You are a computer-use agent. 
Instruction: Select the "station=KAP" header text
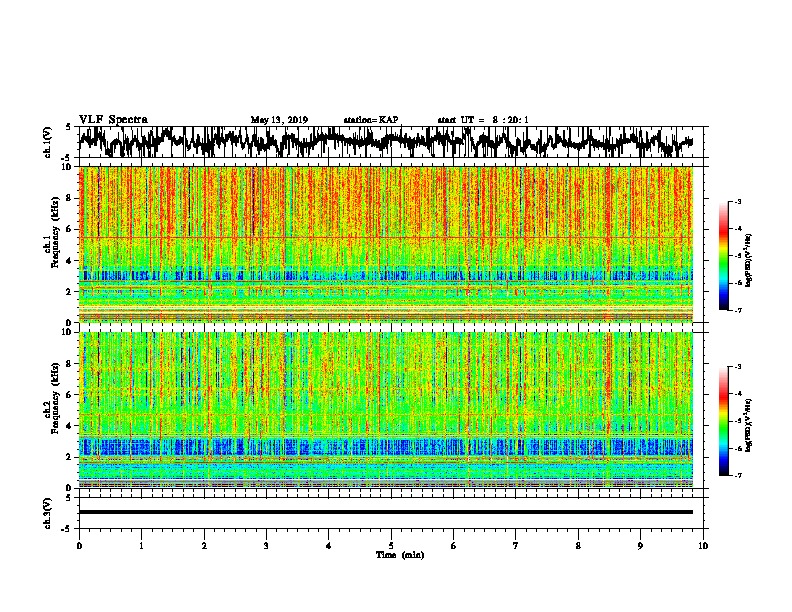(371, 120)
